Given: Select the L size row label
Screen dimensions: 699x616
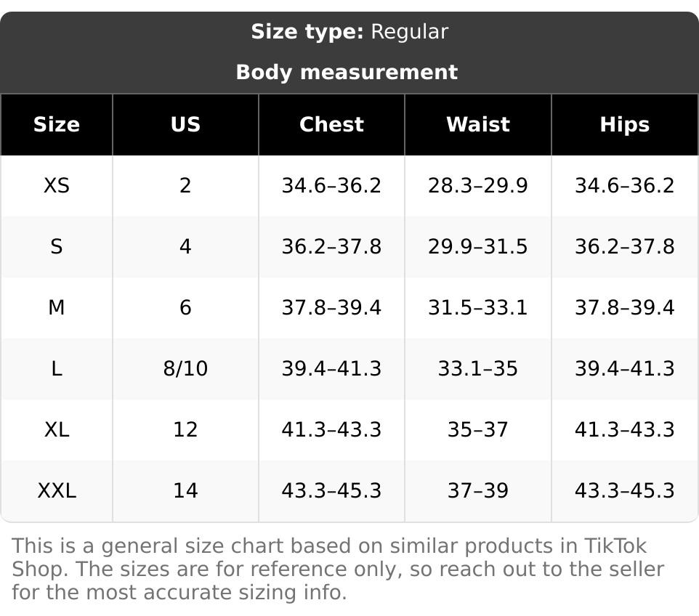Looking at the screenshot, I should [x=57, y=368].
